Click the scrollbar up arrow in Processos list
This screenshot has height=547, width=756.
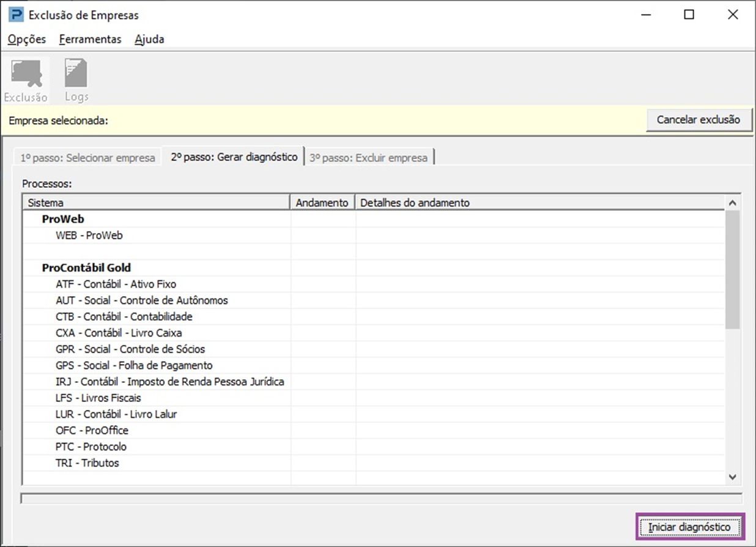[x=732, y=203]
